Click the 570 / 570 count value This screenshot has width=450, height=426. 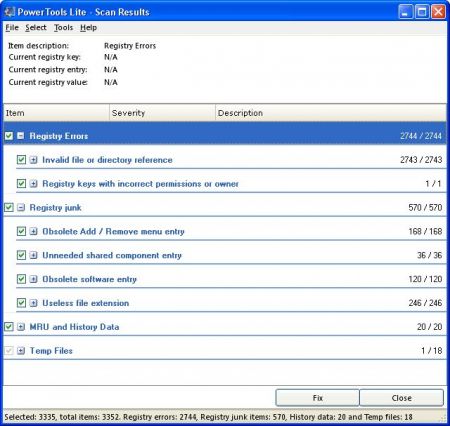[425, 207]
